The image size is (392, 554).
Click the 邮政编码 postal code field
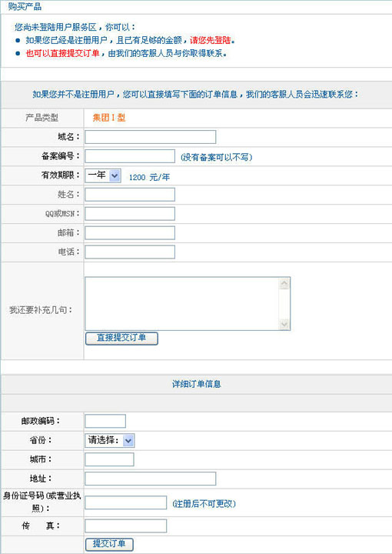105,421
